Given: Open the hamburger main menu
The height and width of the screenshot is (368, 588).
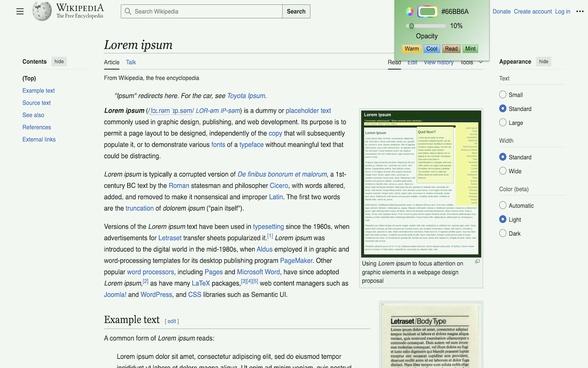Looking at the screenshot, I should pos(20,11).
